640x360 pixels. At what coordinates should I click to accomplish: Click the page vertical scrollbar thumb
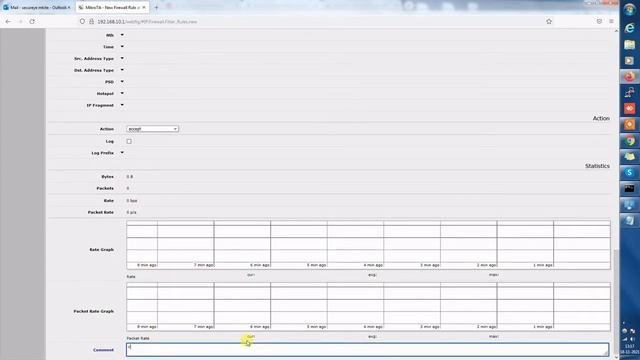[616, 302]
